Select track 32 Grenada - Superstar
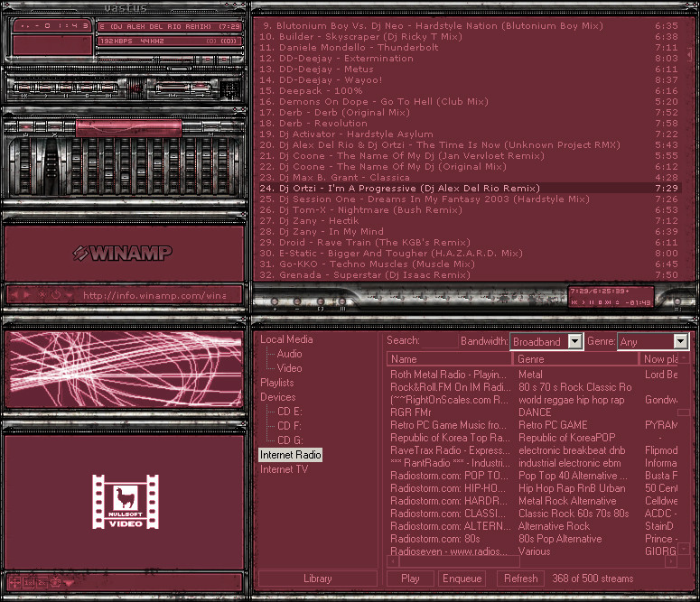Screen dimensions: 700x602 [x=468, y=274]
